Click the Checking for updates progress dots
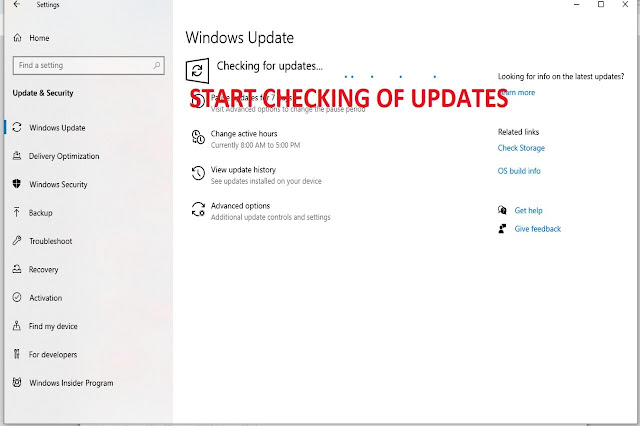 coord(391,76)
